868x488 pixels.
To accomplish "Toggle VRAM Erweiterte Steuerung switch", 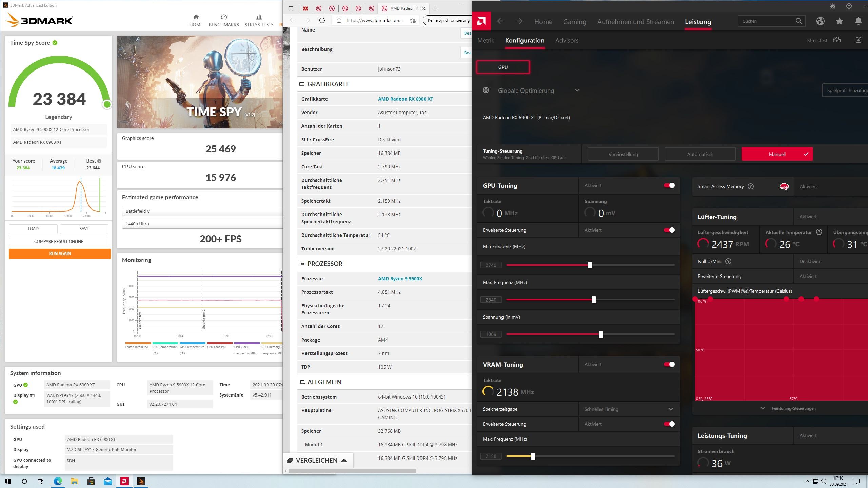I will point(669,424).
